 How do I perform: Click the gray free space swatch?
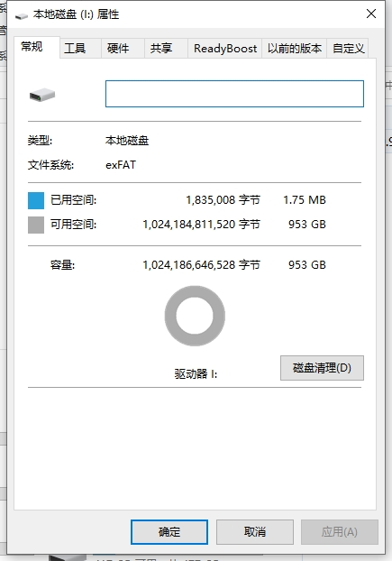click(x=36, y=225)
